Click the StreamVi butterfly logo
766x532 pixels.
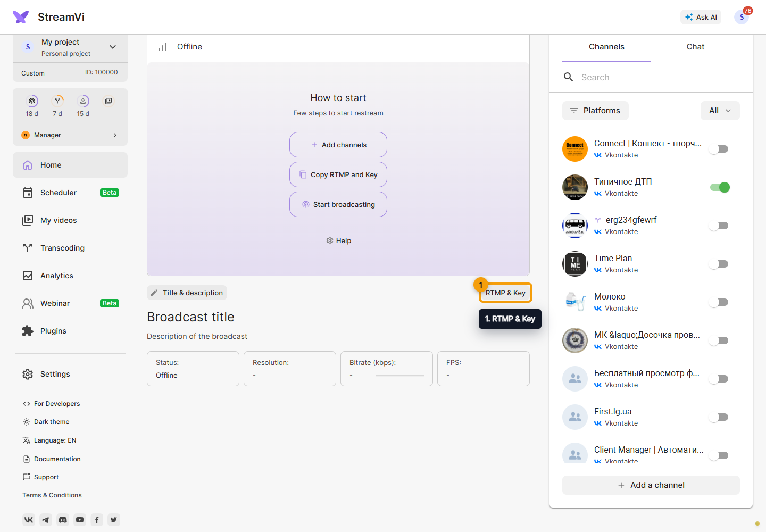[21, 17]
